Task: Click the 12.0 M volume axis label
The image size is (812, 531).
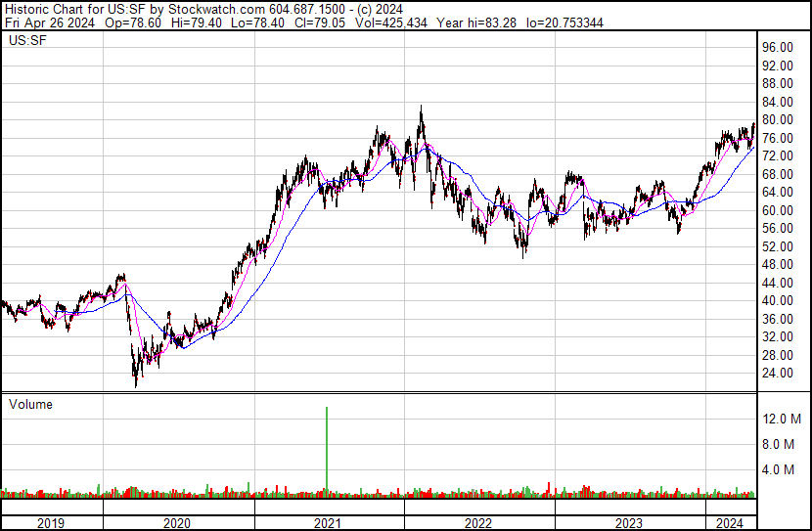Action: coord(782,420)
